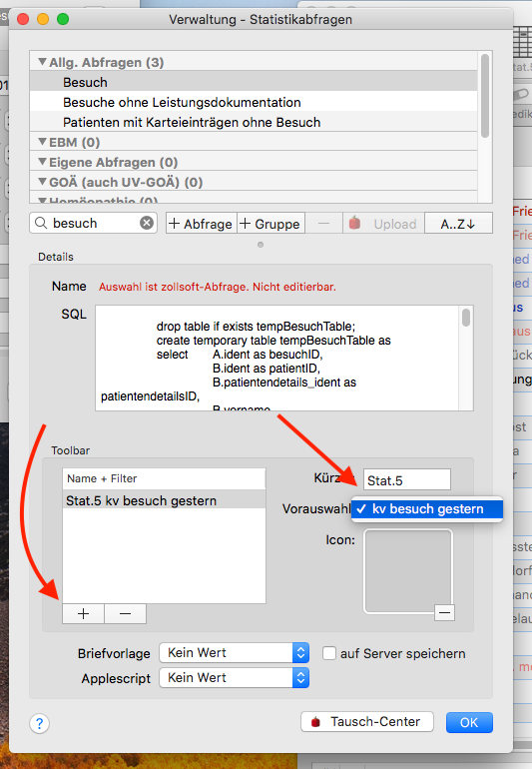Open the Briefvorlage dropdown
This screenshot has width=532, height=769.
pyautogui.click(x=234, y=653)
